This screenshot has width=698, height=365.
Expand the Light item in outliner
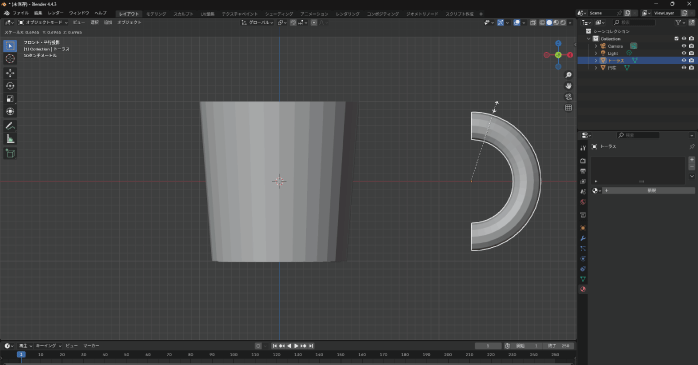(x=596, y=53)
